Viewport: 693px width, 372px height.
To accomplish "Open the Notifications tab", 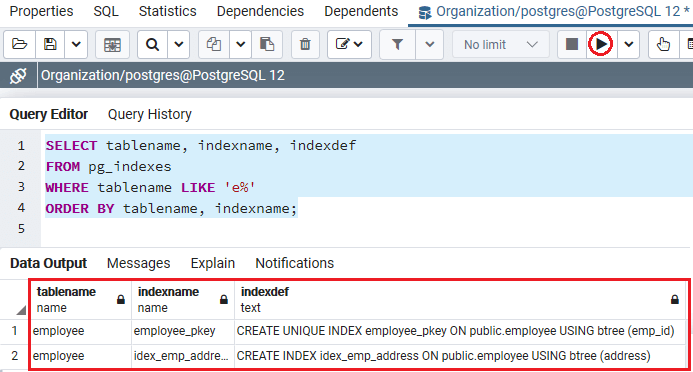I will click(x=295, y=263).
